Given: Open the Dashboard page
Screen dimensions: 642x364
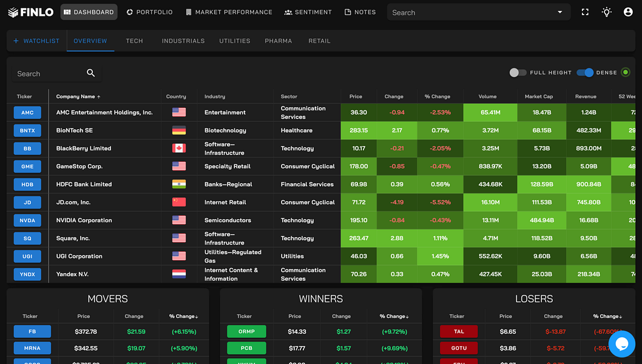Looking at the screenshot, I should coord(89,12).
